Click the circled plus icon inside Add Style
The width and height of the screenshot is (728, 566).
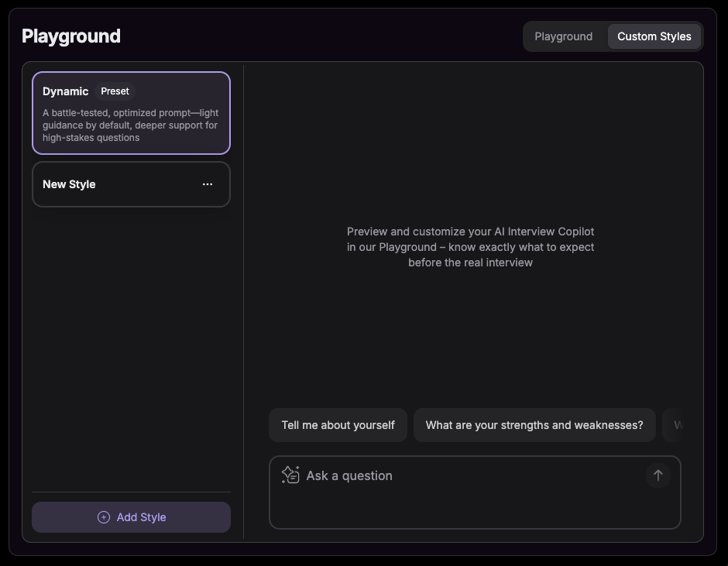[103, 516]
